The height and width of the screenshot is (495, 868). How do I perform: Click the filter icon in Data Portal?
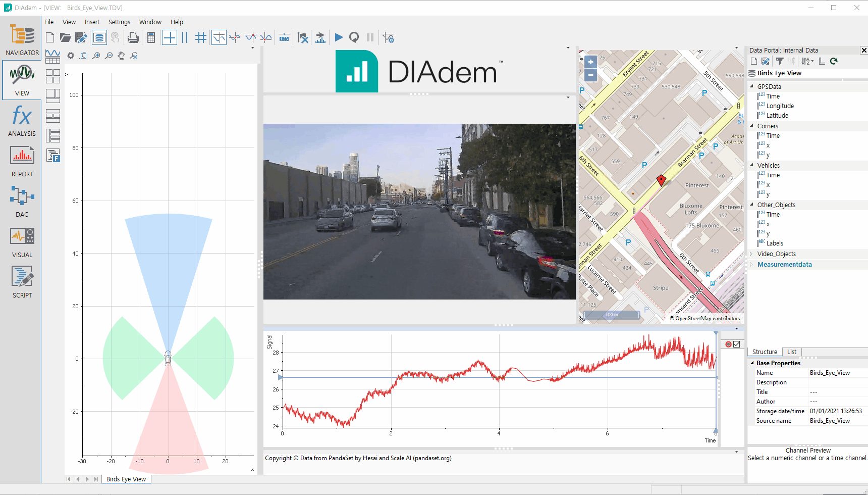pyautogui.click(x=780, y=61)
